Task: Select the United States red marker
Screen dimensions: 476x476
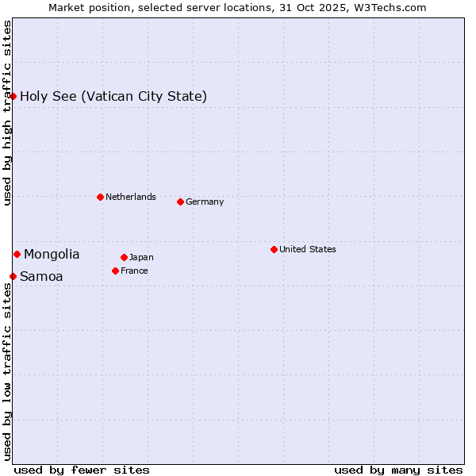Action: point(274,249)
